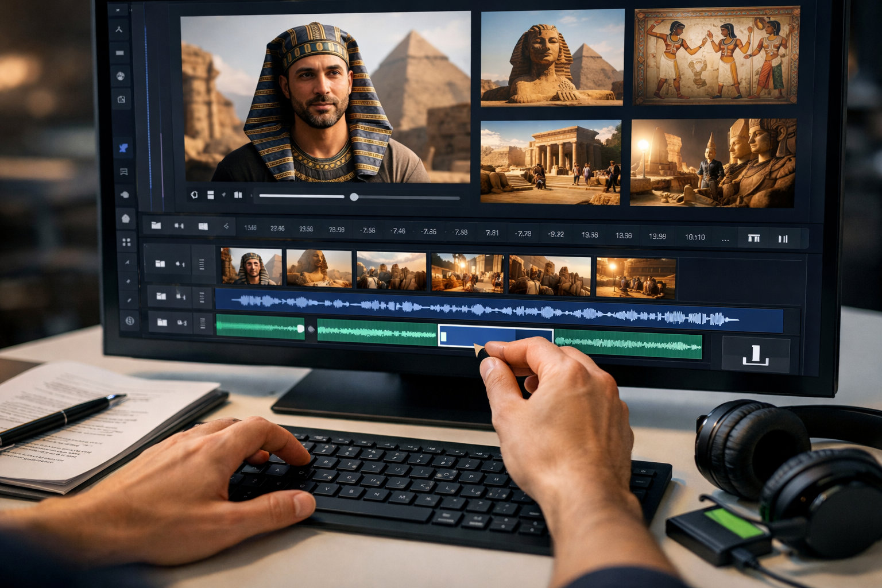Viewport: 882px width, 588px height.
Task: Click the folder icon on the blue waveform track
Action: (161, 296)
